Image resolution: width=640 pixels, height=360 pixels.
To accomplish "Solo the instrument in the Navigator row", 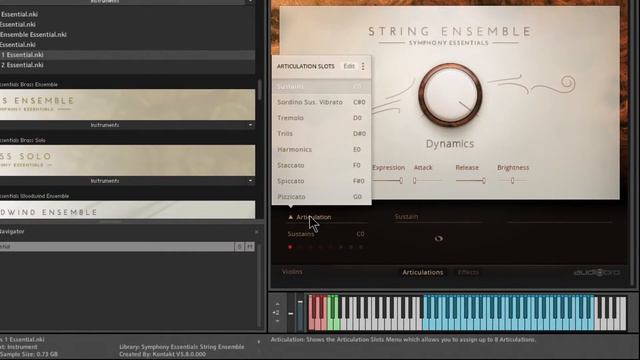I will pos(240,247).
